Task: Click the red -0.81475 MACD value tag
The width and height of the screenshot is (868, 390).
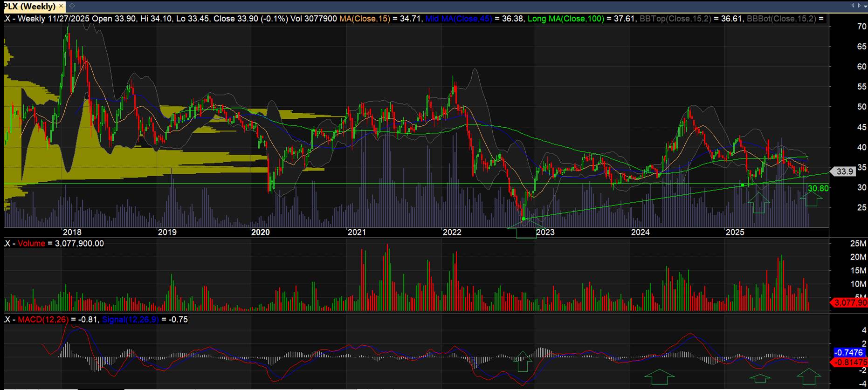Action: coord(849,362)
